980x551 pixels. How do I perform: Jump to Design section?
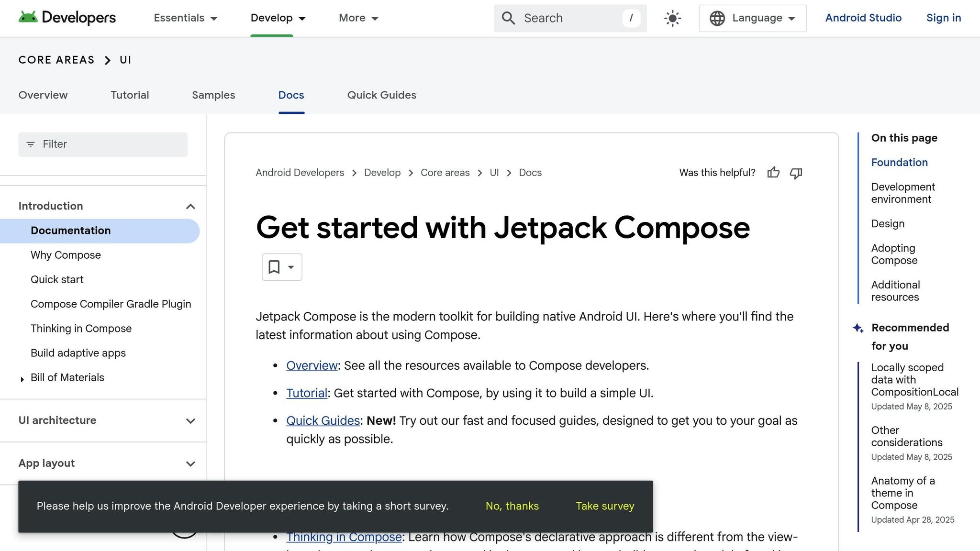point(888,224)
